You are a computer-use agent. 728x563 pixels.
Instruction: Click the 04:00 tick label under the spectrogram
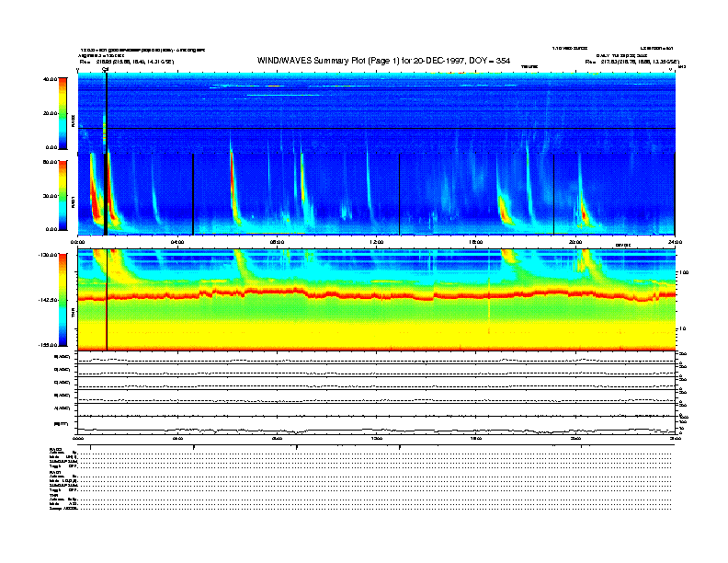point(177,242)
